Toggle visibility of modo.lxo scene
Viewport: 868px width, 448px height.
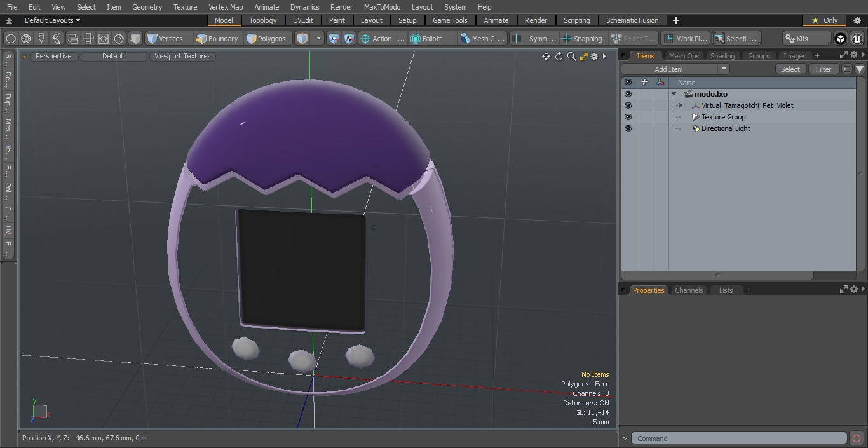point(628,94)
